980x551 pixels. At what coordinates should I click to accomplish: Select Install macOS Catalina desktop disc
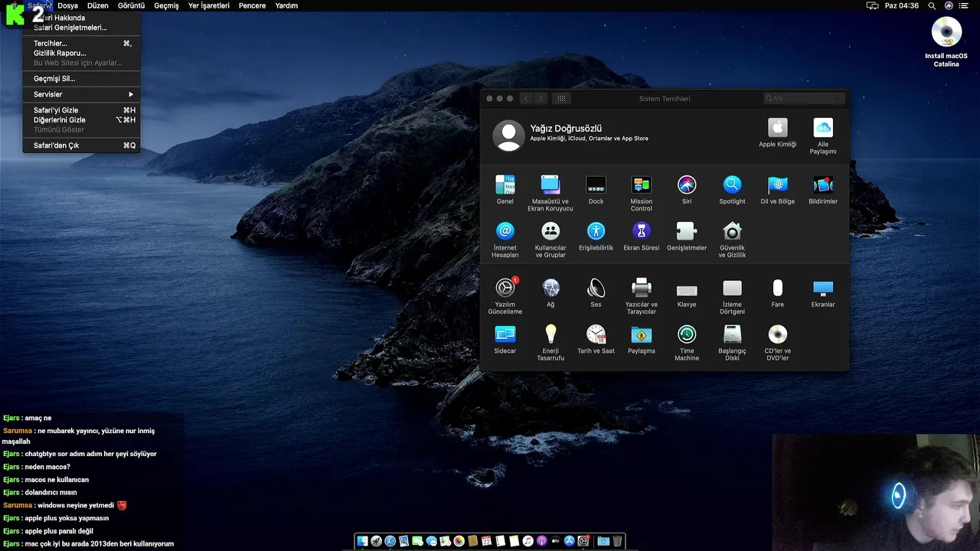946,42
